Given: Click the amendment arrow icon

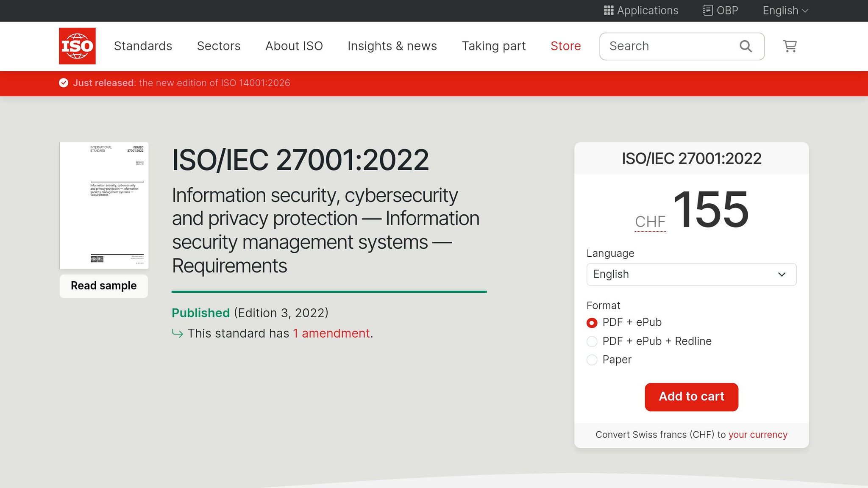Looking at the screenshot, I should click(x=178, y=334).
